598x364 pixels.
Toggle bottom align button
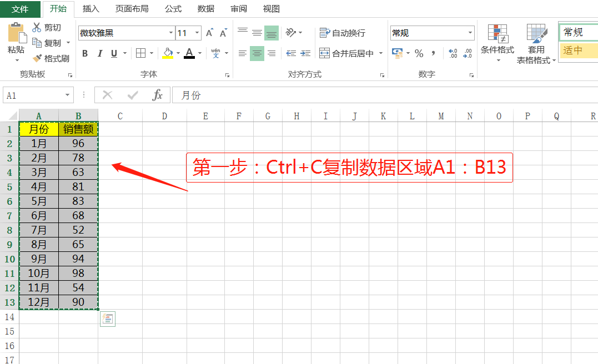[272, 33]
